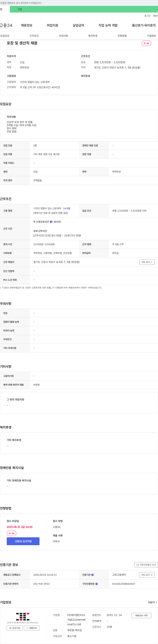
Task: Click the 근로자수 value 19명
Action: (109, 627)
